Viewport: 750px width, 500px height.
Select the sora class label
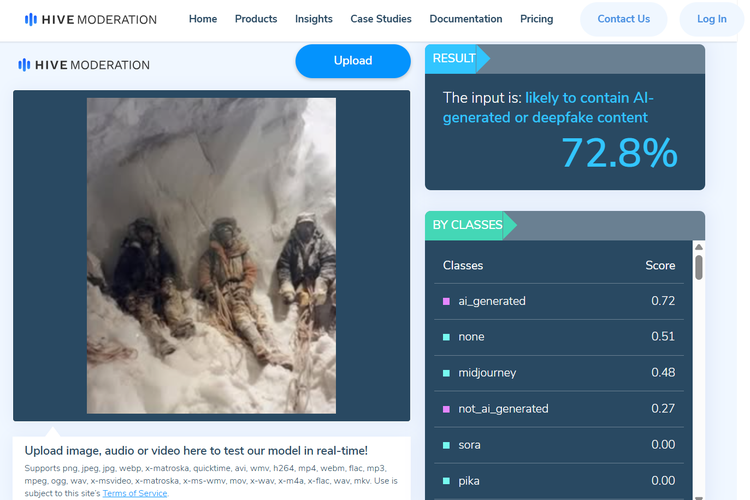point(469,445)
